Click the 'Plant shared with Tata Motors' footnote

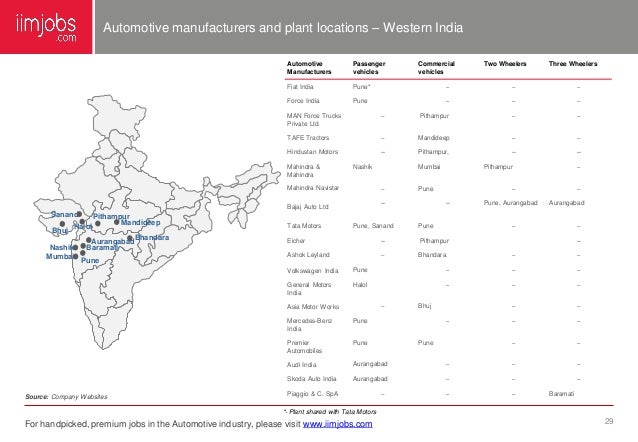pos(330,411)
